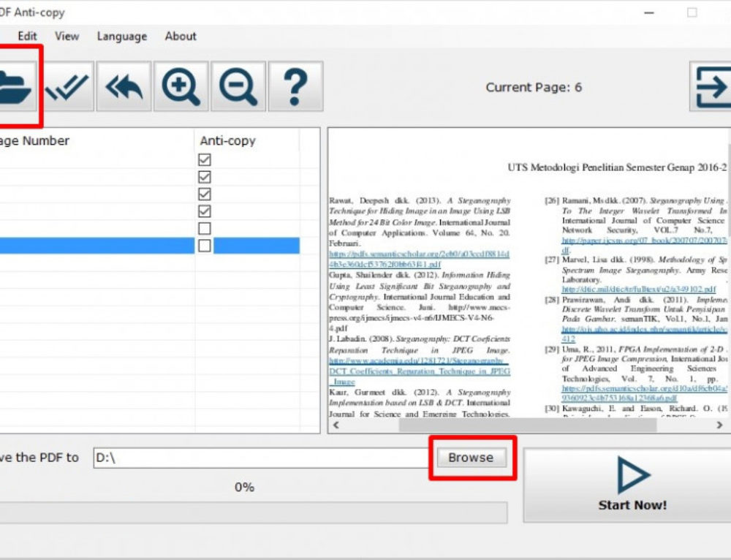Browse for a save destination
The width and height of the screenshot is (731, 560).
[471, 457]
